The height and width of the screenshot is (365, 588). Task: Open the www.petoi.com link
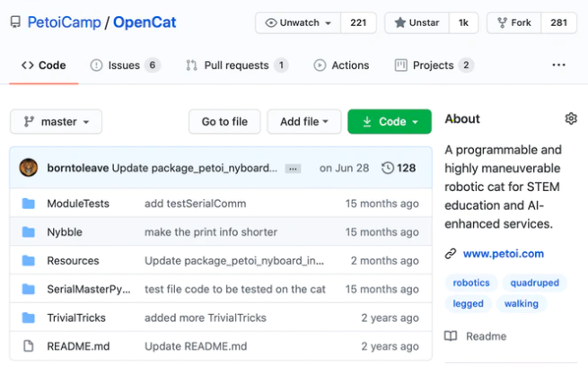[x=504, y=254]
